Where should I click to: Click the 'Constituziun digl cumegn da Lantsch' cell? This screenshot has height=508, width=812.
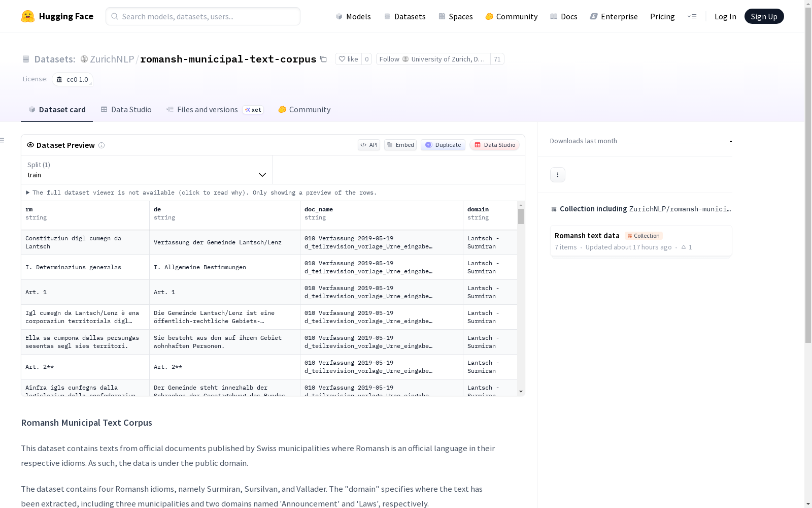pos(85,242)
